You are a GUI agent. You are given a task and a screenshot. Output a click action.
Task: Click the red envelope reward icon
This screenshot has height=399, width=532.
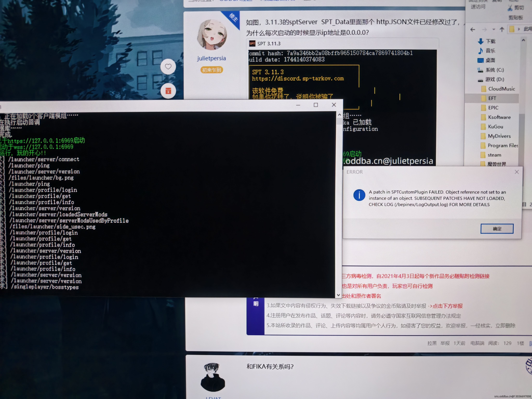pos(168,91)
